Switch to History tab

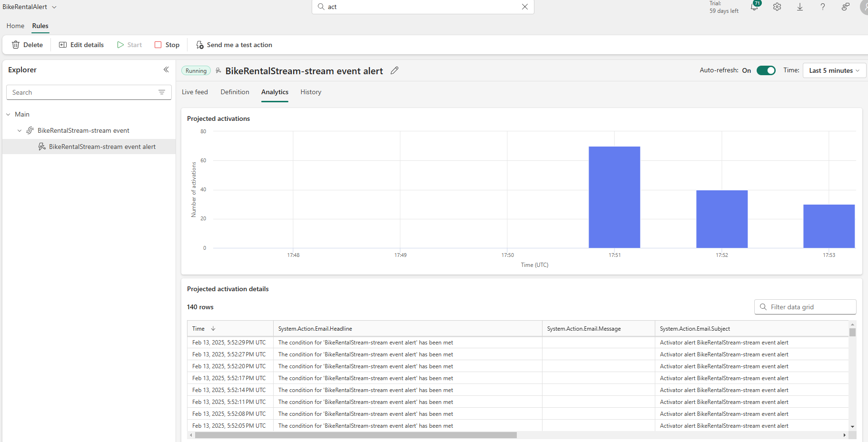311,92
